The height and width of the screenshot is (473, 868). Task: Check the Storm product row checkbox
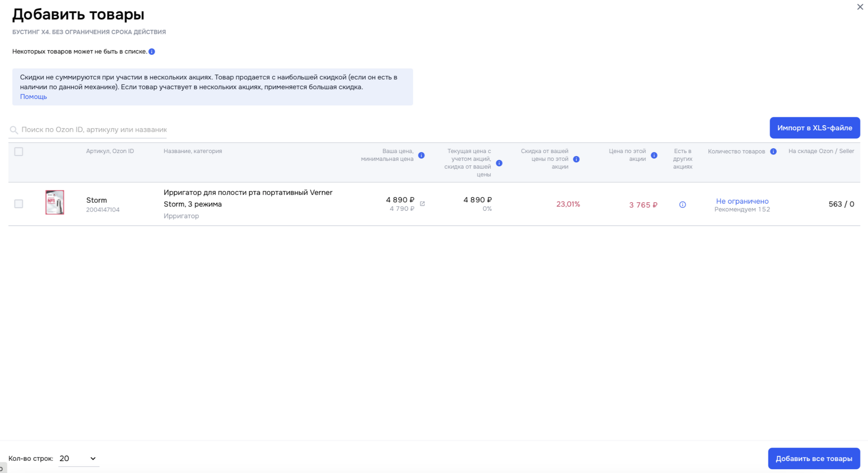point(19,204)
